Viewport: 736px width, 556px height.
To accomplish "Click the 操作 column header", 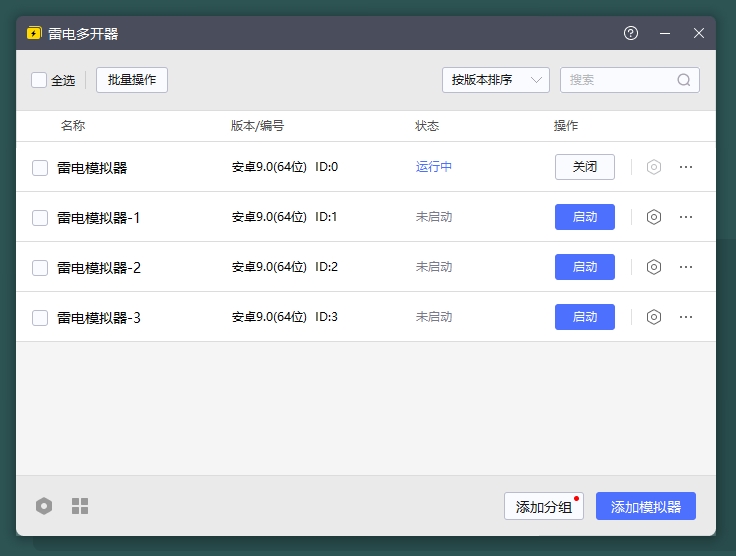I will pos(566,126).
